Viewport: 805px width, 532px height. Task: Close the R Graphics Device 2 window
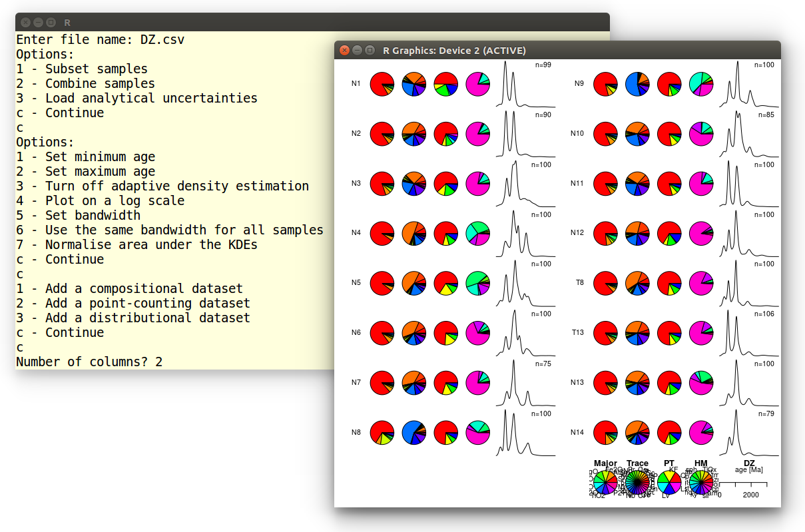click(345, 51)
